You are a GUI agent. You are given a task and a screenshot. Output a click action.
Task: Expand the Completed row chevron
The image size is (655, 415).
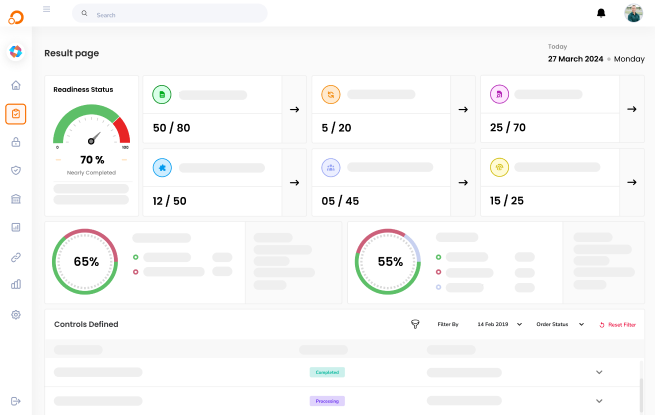click(599, 372)
